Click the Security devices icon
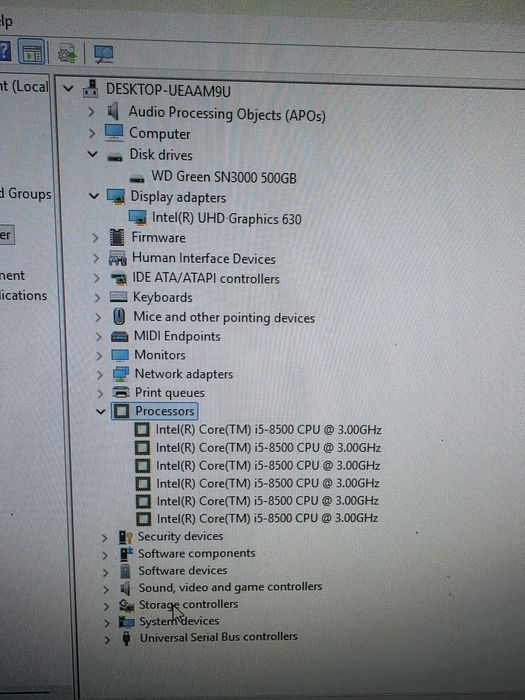Viewport: 525px width, 700px height. tap(125, 537)
